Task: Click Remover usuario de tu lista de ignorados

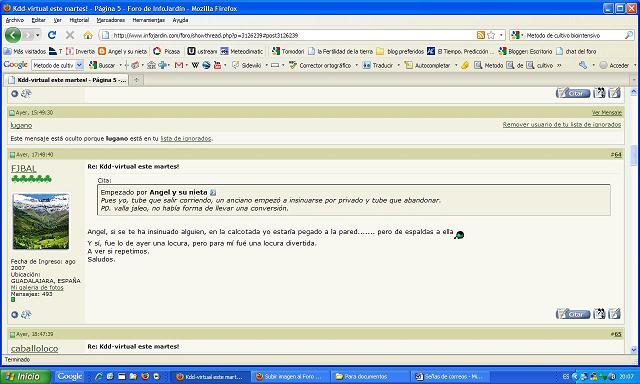Action: coord(562,124)
